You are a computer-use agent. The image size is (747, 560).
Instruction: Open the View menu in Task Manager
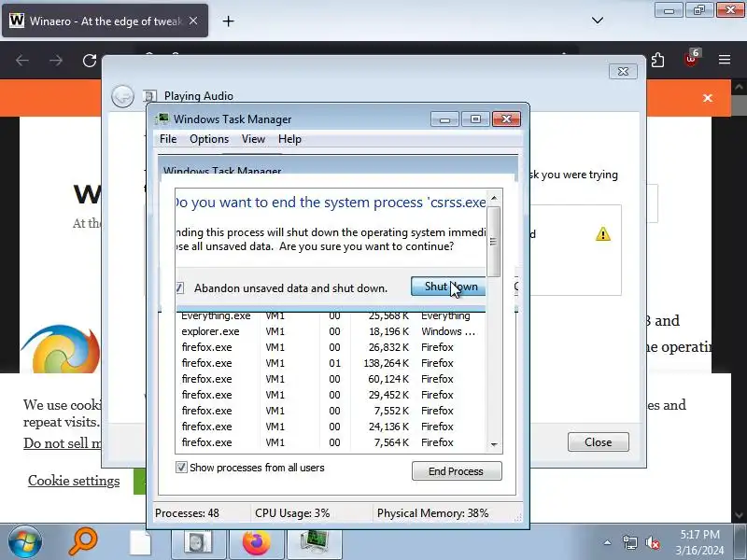pos(253,139)
